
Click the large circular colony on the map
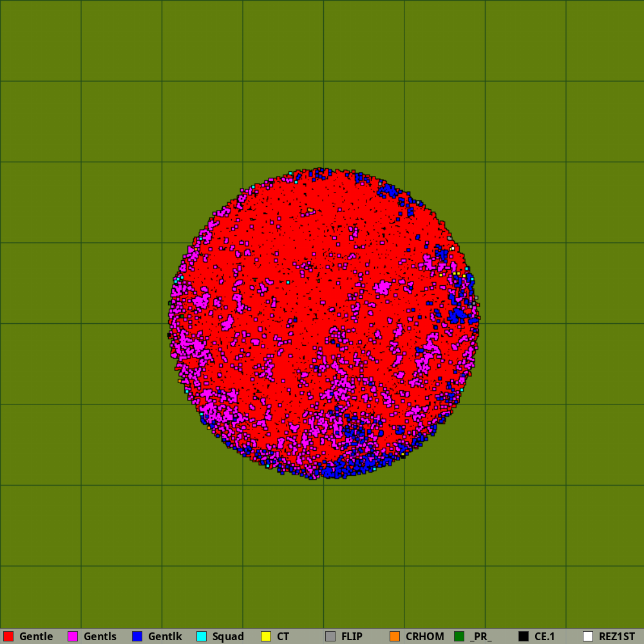(x=324, y=323)
